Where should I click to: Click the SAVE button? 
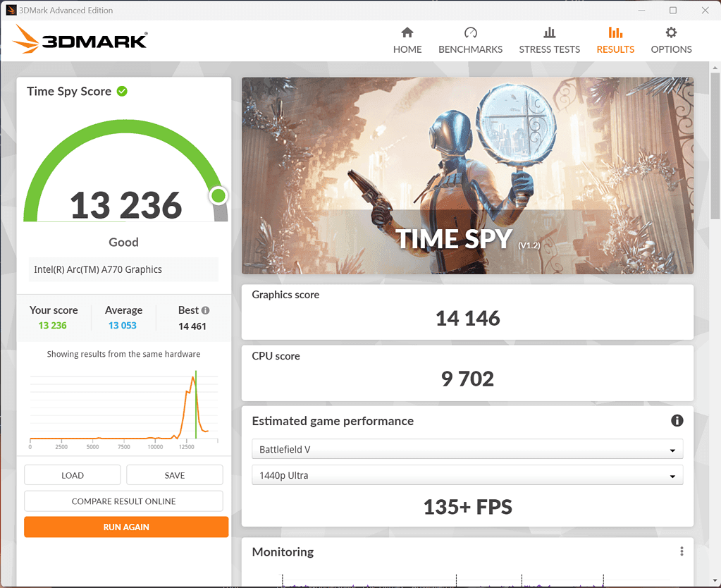click(x=175, y=475)
